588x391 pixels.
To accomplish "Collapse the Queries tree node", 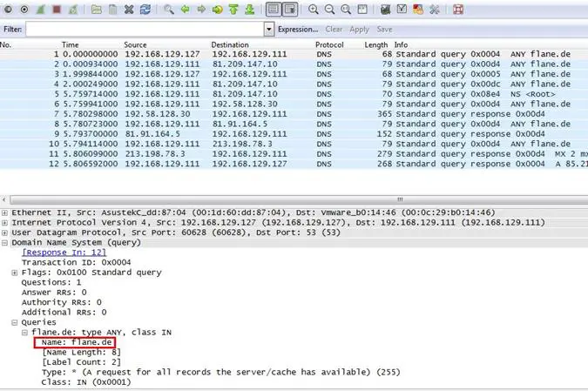I will pos(15,322).
